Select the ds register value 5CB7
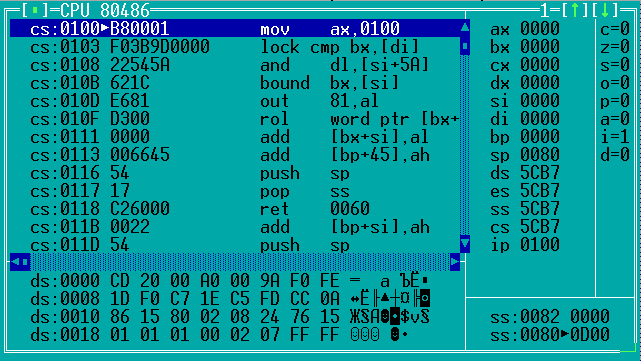This screenshot has width=641, height=361. [x=540, y=172]
